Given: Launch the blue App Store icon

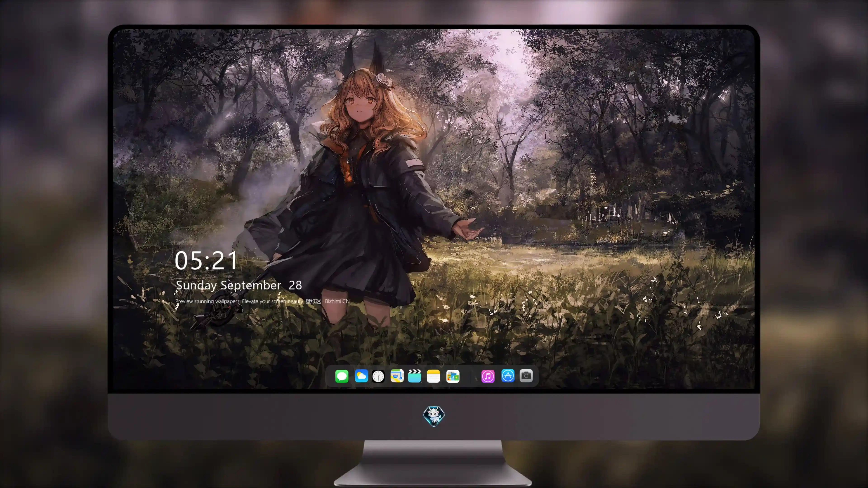Looking at the screenshot, I should click(508, 376).
